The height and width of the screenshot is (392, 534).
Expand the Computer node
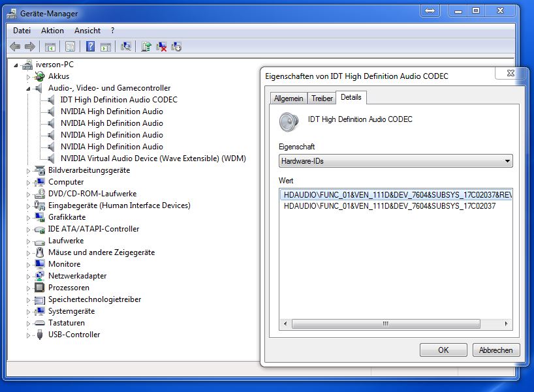click(x=28, y=183)
